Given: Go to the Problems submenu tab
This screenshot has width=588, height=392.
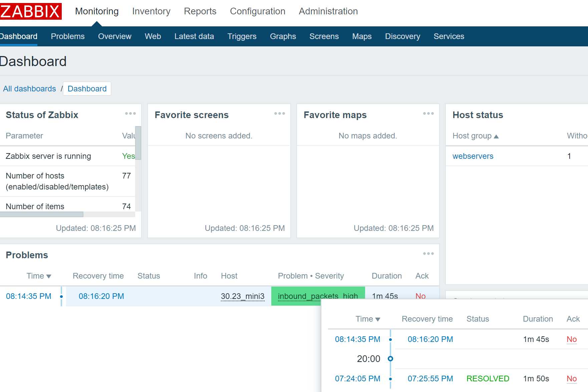Looking at the screenshot, I should click(x=68, y=36).
